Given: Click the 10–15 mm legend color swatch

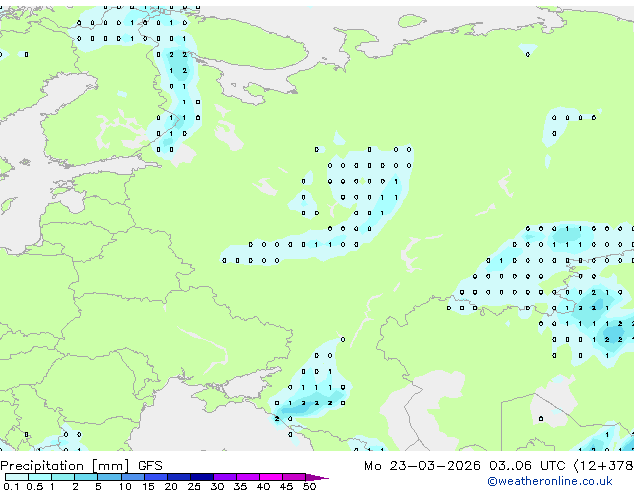Looking at the screenshot, I should click(133, 477).
